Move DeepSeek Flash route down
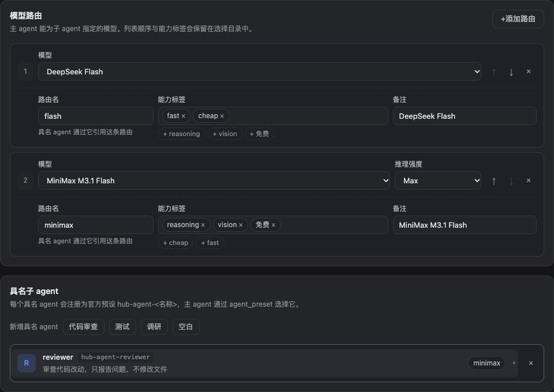The image size is (554, 392). [511, 72]
